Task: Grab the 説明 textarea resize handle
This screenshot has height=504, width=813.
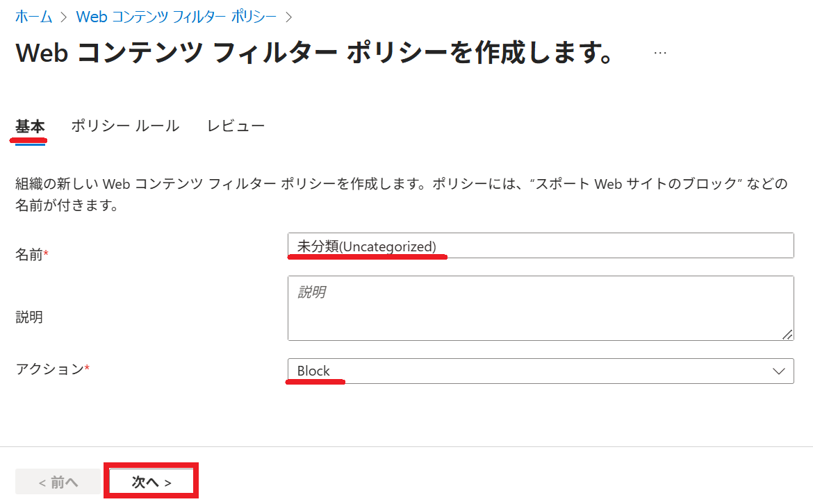Action: 787,334
